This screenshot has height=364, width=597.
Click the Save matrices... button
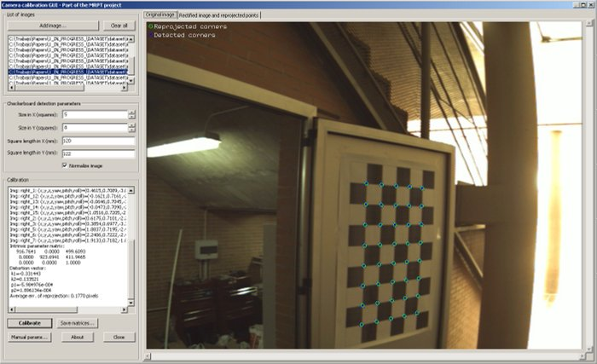click(x=78, y=323)
